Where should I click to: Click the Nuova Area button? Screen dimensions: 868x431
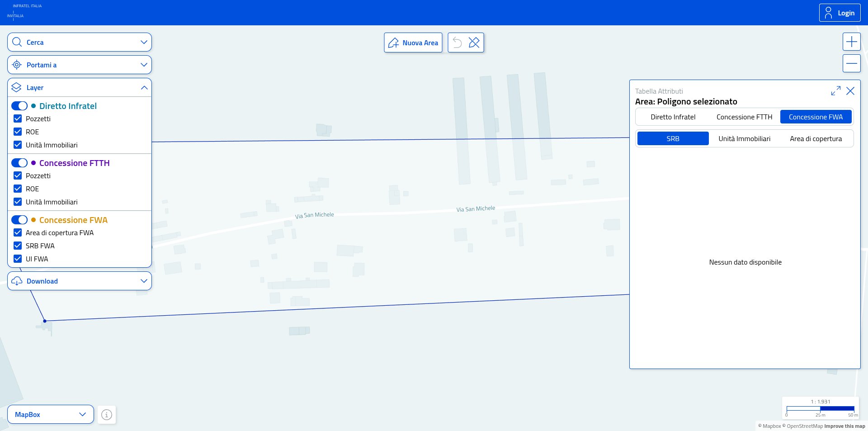point(413,43)
